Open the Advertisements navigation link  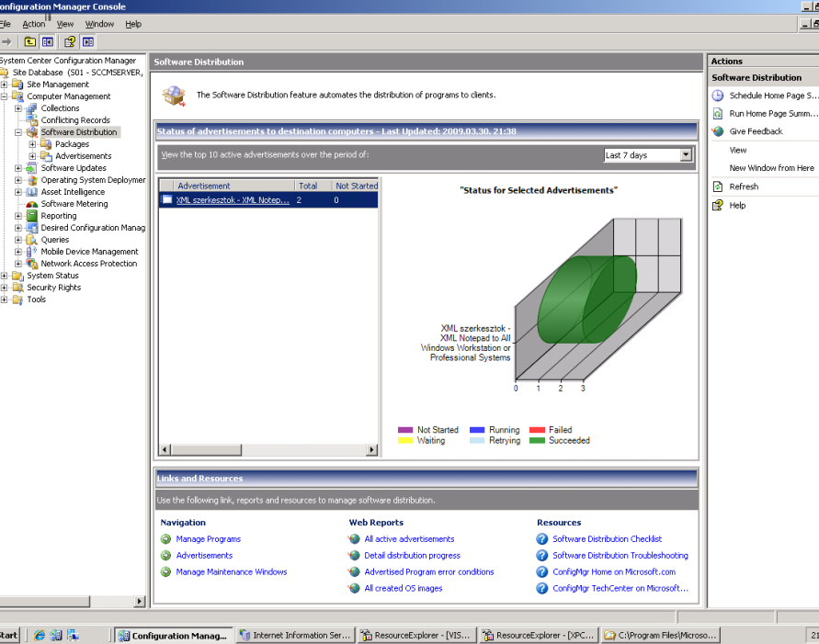(204, 555)
